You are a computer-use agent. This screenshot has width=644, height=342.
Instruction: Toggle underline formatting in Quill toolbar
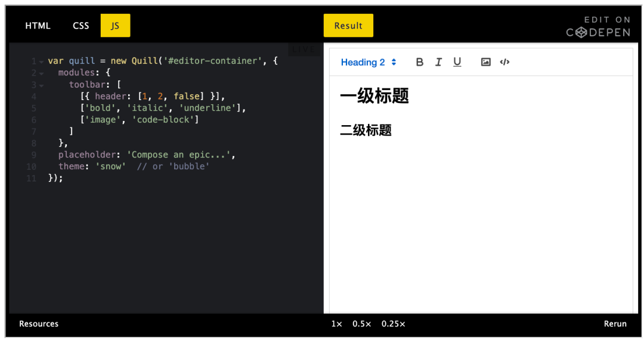tap(457, 62)
